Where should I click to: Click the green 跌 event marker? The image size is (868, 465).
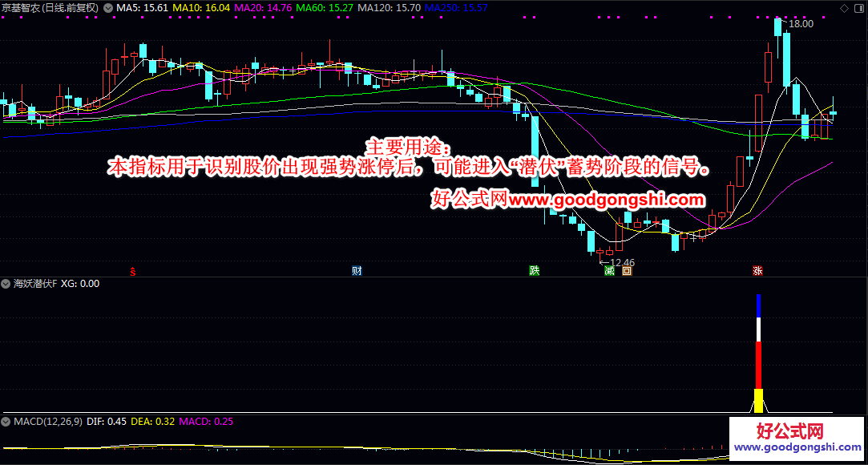535,271
